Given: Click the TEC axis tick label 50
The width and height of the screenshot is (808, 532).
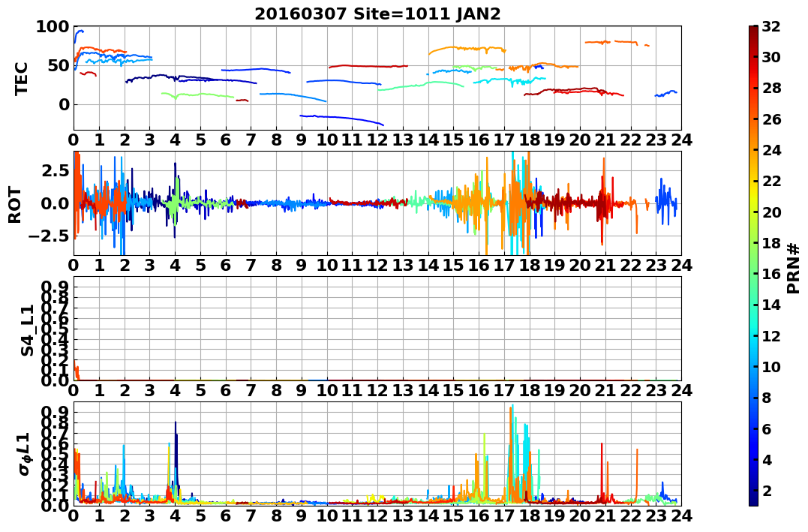Looking at the screenshot, I should [x=58, y=65].
